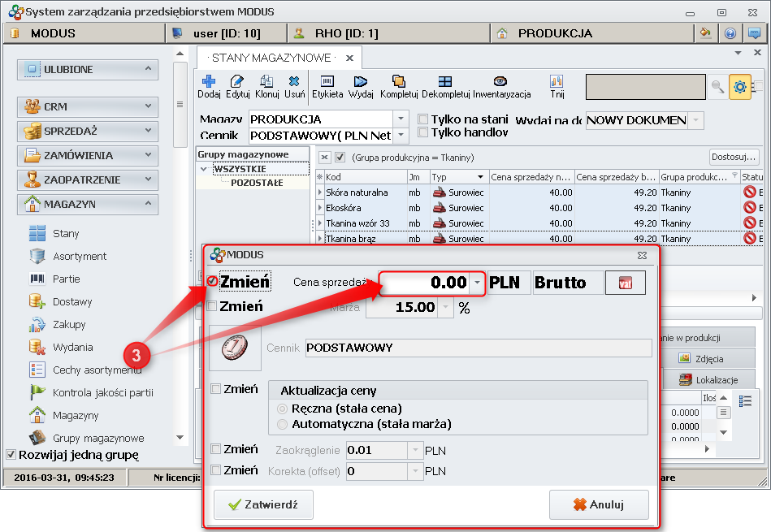The image size is (771, 532).
Task: Open the Etykieta barcode tool
Action: coord(327,81)
